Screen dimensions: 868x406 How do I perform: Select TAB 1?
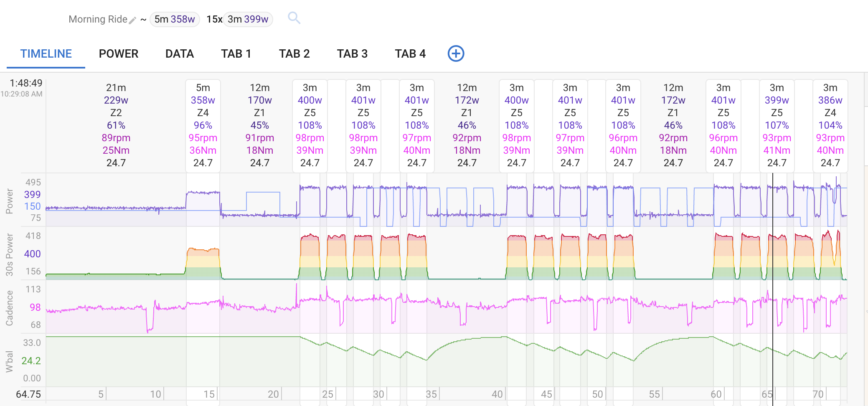click(x=236, y=53)
